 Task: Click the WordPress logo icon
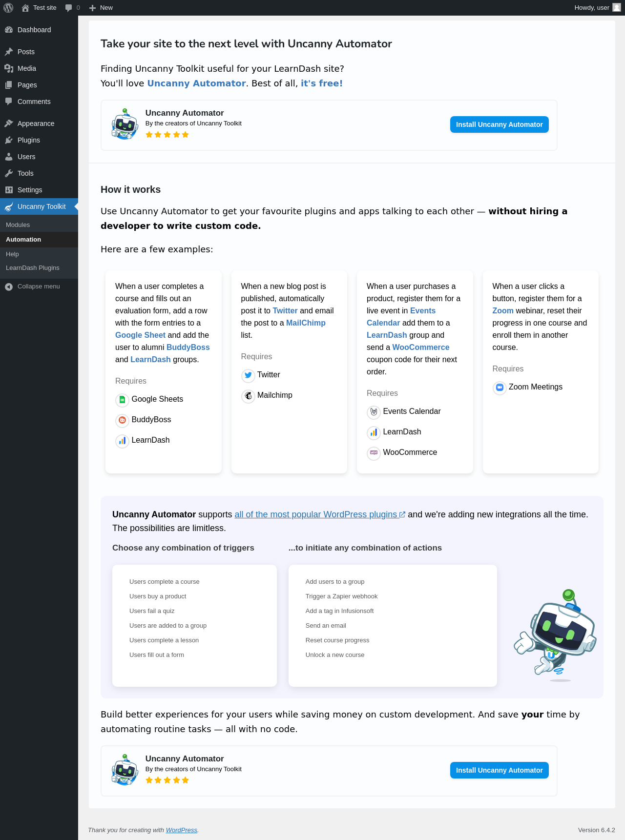(x=8, y=8)
